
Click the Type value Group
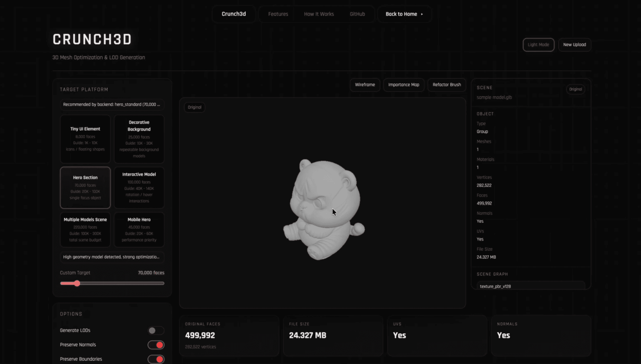click(x=482, y=131)
